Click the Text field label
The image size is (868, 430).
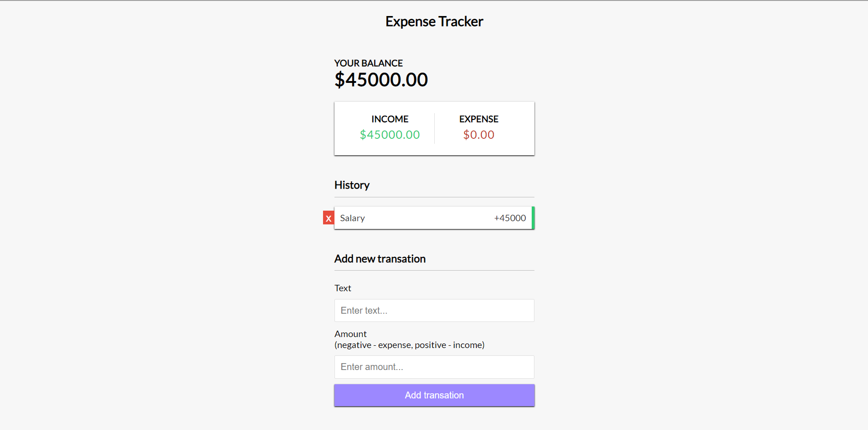(x=343, y=288)
